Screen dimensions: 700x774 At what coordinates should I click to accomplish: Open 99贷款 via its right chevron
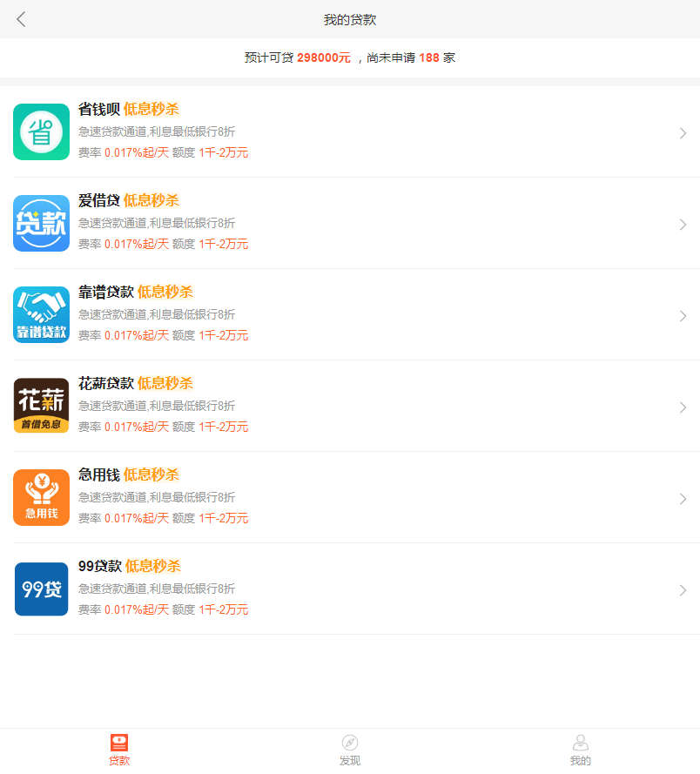[683, 590]
